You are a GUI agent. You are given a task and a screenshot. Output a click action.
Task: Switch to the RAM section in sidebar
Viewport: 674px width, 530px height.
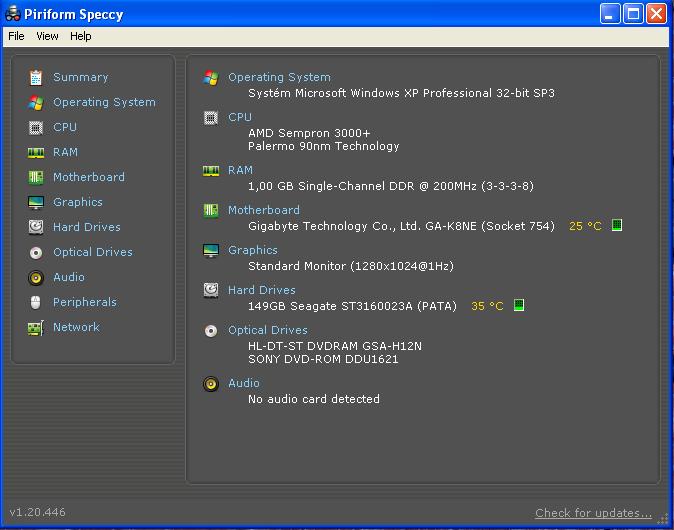point(65,152)
